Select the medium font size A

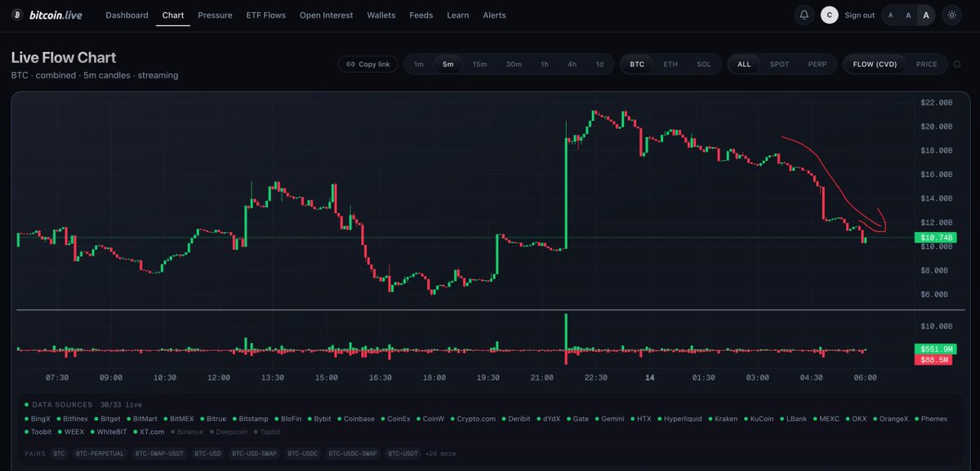tap(908, 15)
